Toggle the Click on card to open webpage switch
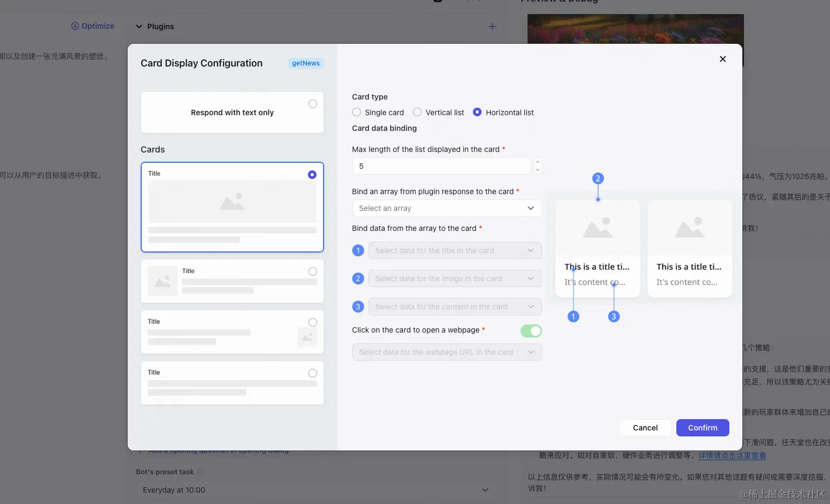The image size is (830, 504). coord(531,331)
